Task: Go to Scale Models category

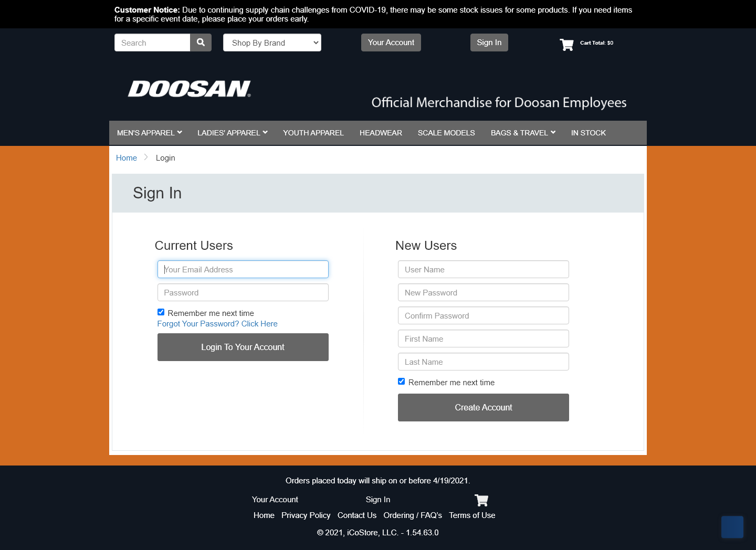Action: click(x=446, y=133)
